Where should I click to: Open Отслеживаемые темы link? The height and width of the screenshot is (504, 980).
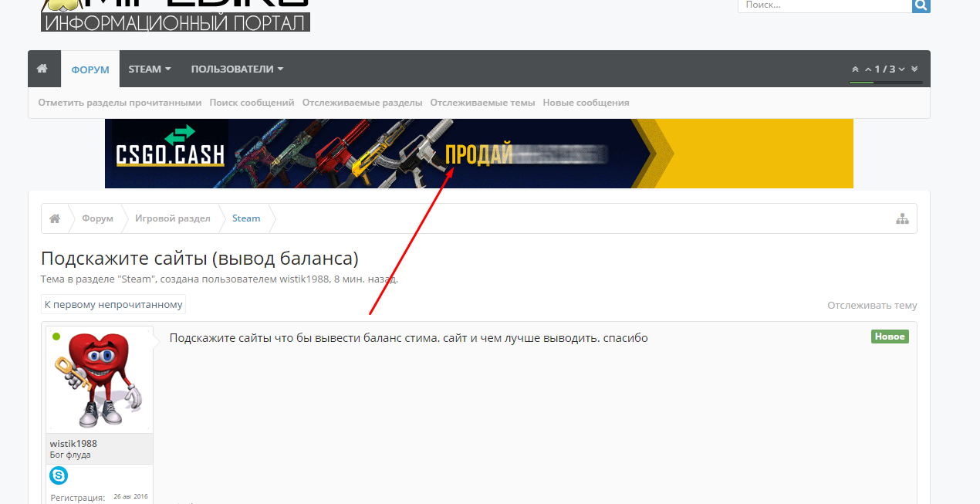point(482,103)
